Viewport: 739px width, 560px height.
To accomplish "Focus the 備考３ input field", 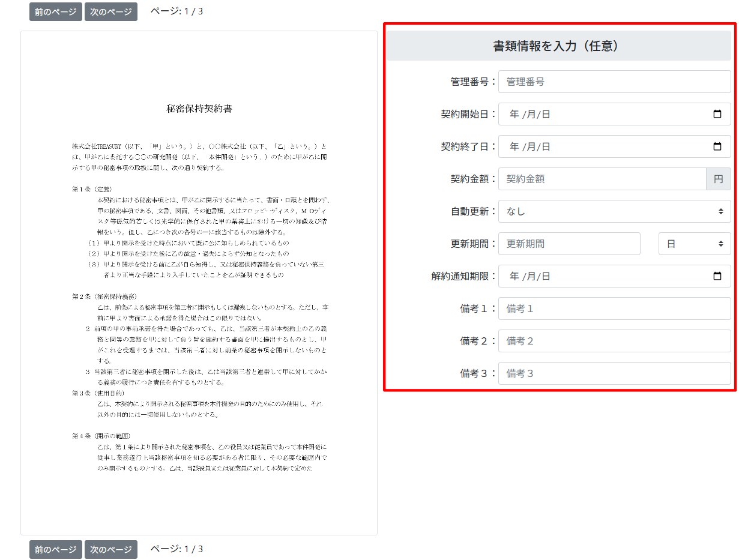I will click(x=615, y=373).
